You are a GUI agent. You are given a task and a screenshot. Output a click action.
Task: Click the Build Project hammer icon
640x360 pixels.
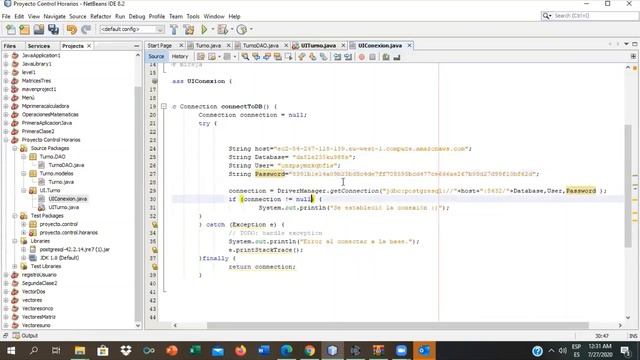click(174, 29)
